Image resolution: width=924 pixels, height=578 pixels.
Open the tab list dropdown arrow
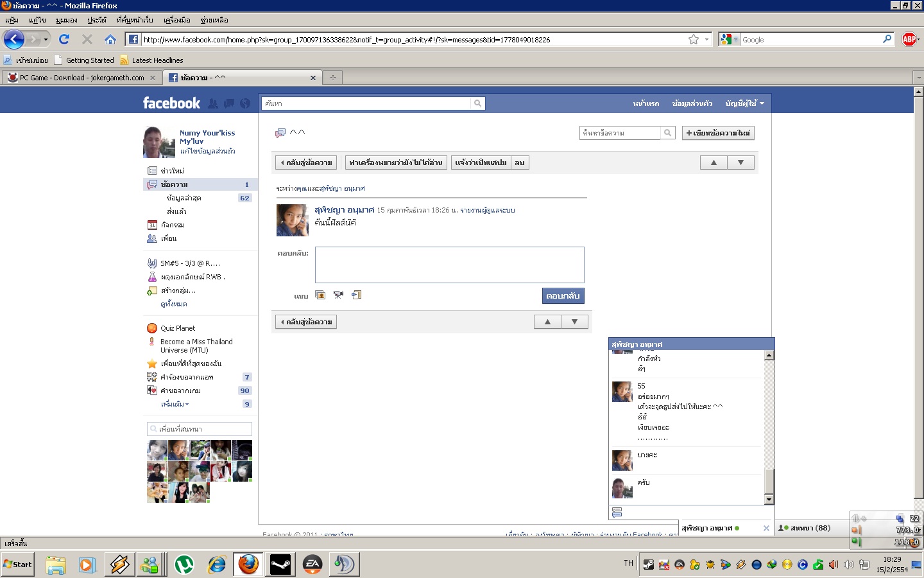(x=918, y=78)
